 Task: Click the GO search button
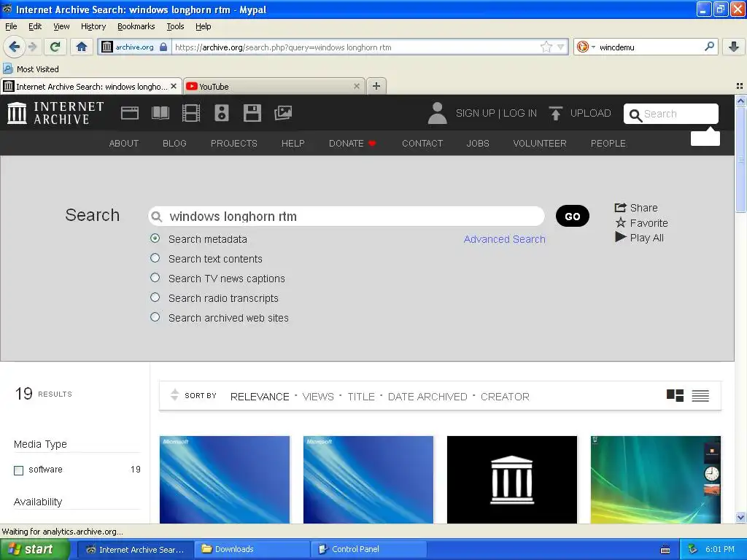tap(572, 216)
